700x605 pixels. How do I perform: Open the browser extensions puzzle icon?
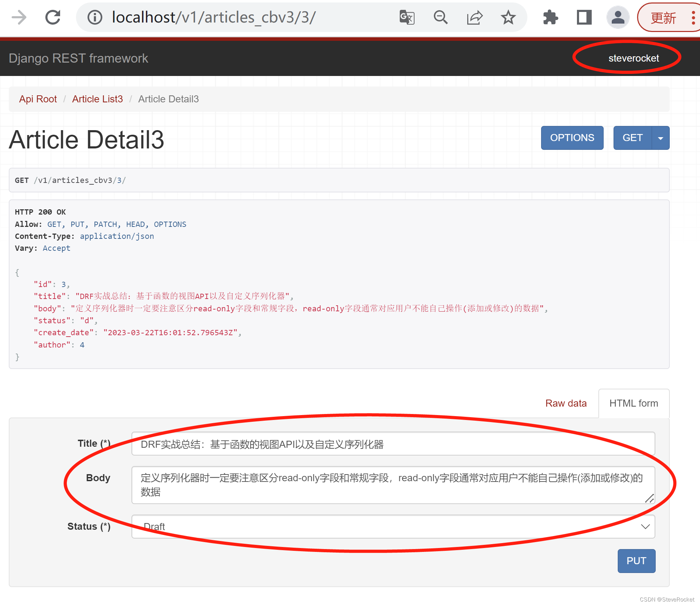tap(550, 17)
